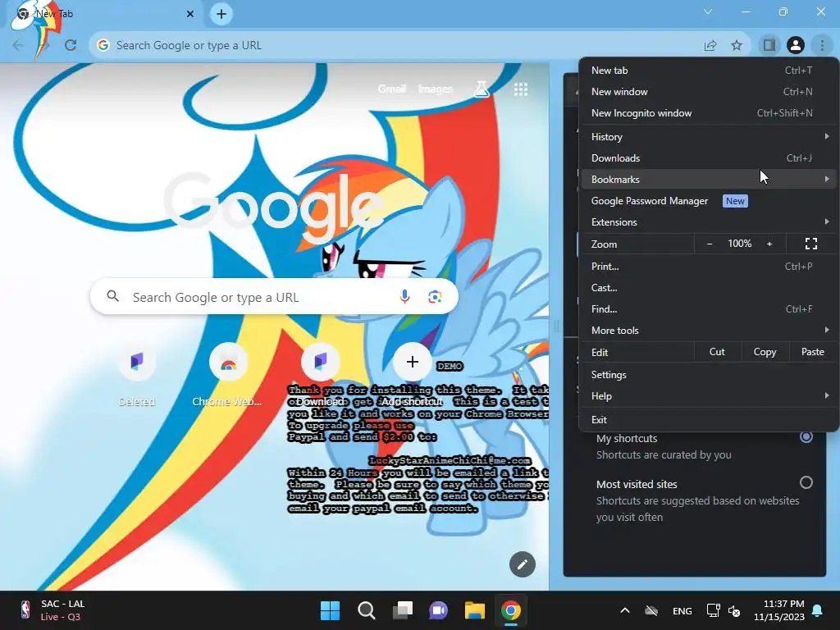Expand the More tools submenu
The height and width of the screenshot is (630, 840).
709,331
